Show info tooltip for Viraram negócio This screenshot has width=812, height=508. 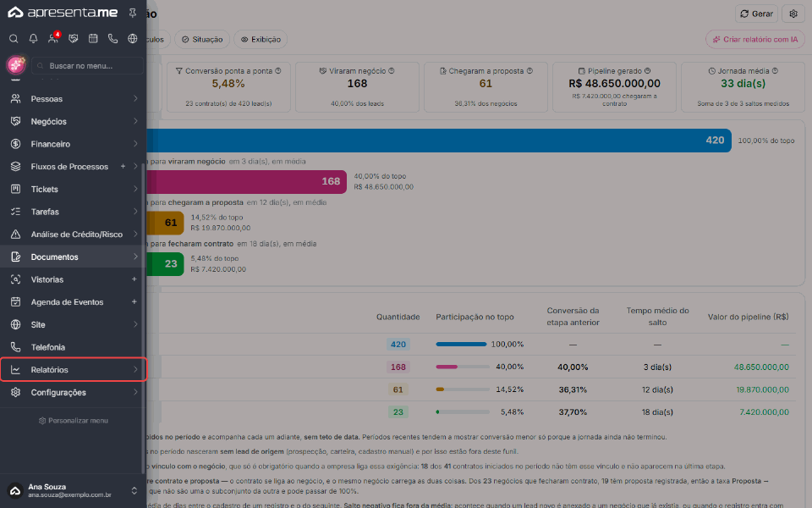pyautogui.click(x=392, y=71)
